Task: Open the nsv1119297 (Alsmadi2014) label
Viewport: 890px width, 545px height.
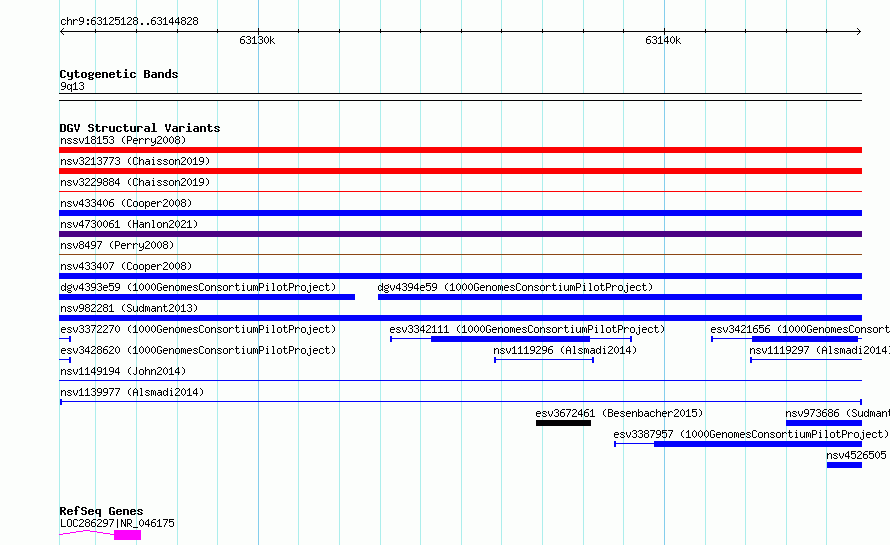Action: (x=819, y=350)
